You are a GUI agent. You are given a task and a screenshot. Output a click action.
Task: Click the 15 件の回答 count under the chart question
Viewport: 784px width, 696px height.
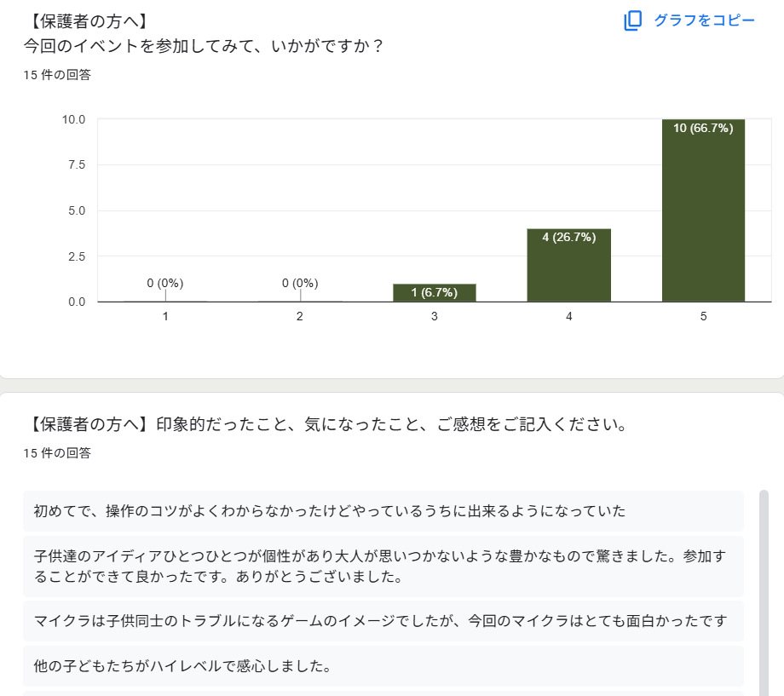(57, 75)
